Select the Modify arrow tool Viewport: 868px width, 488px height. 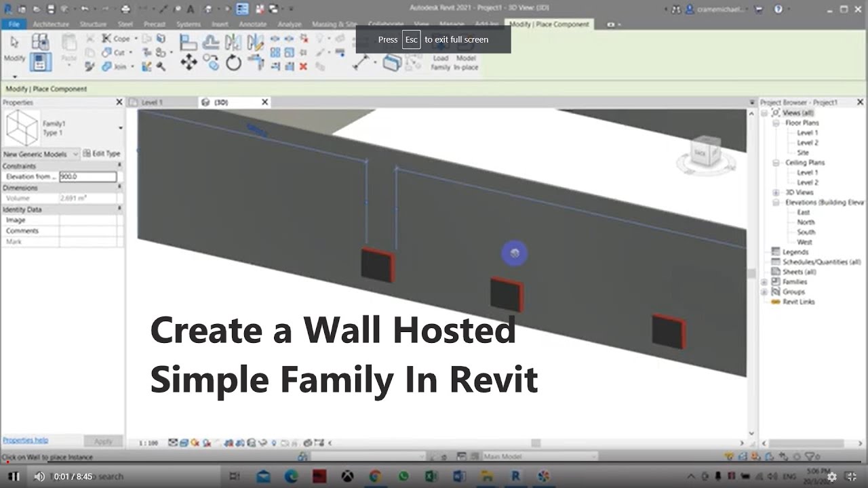14,47
